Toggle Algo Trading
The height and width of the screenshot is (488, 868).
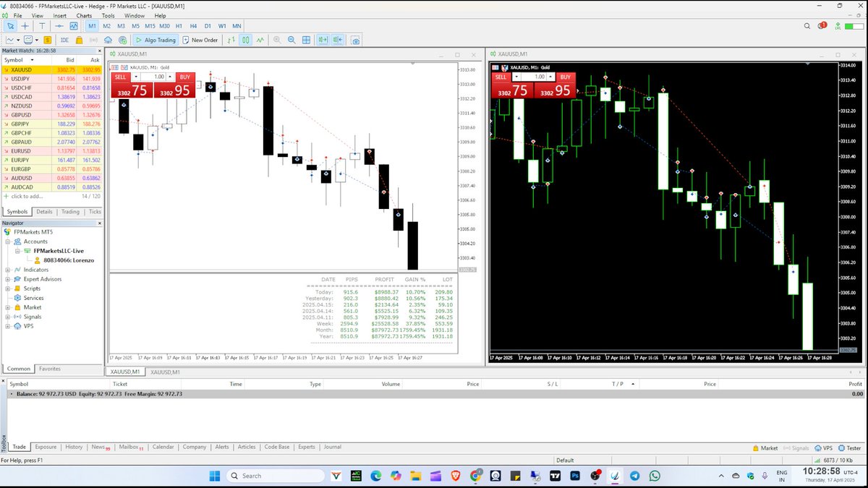tap(155, 40)
